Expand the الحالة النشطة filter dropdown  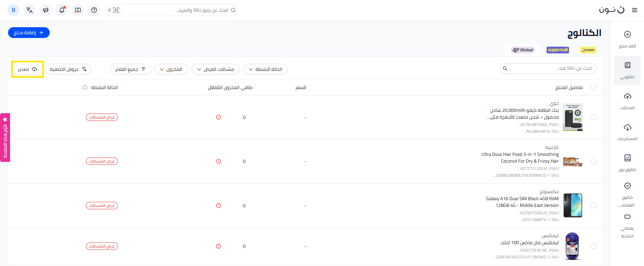(265, 69)
